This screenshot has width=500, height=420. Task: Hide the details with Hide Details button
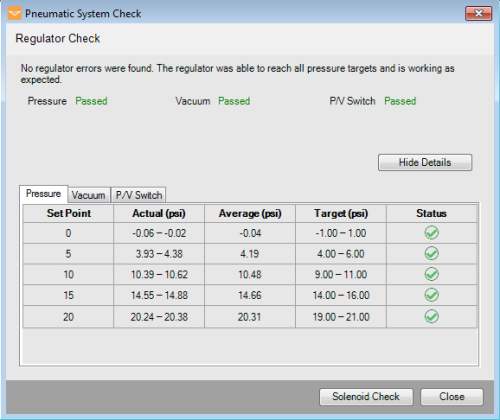pyautogui.click(x=425, y=162)
